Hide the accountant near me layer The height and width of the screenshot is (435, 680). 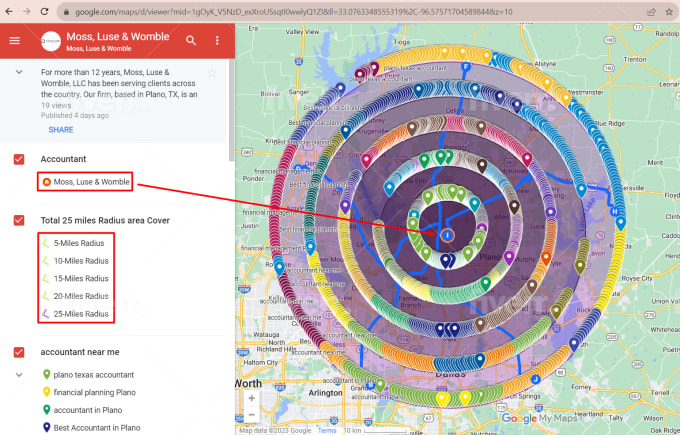click(19, 352)
